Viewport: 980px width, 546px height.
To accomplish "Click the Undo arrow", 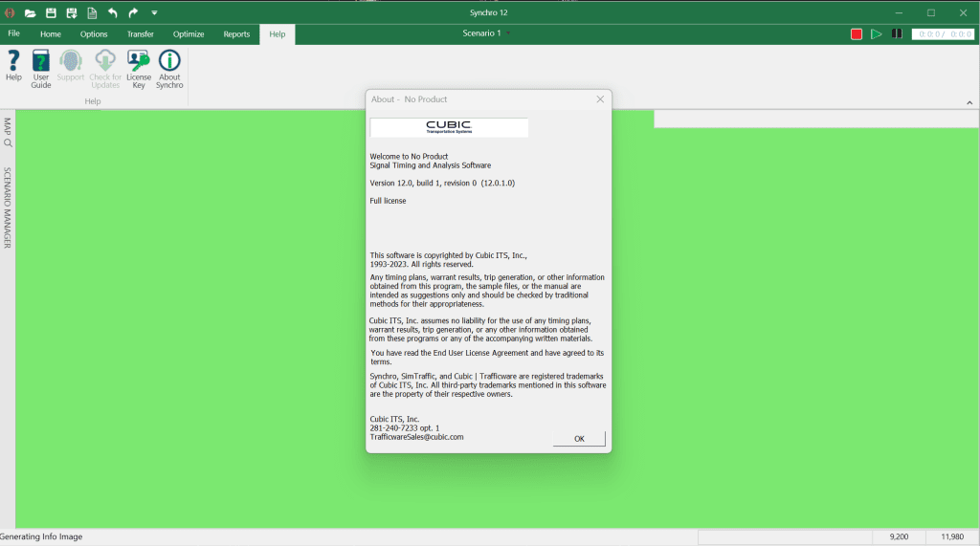I will click(113, 12).
